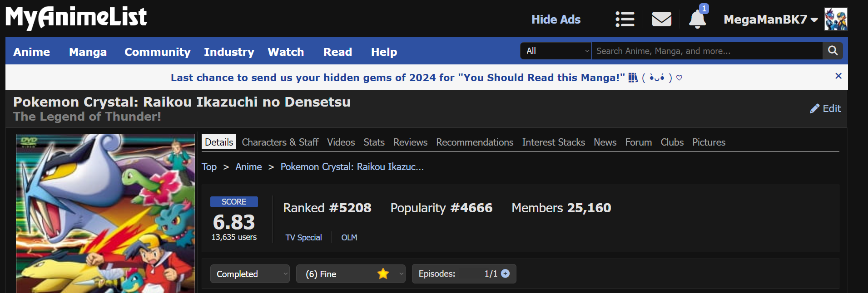Dismiss the manga announcement banner
This screenshot has width=868, height=293.
tap(838, 76)
